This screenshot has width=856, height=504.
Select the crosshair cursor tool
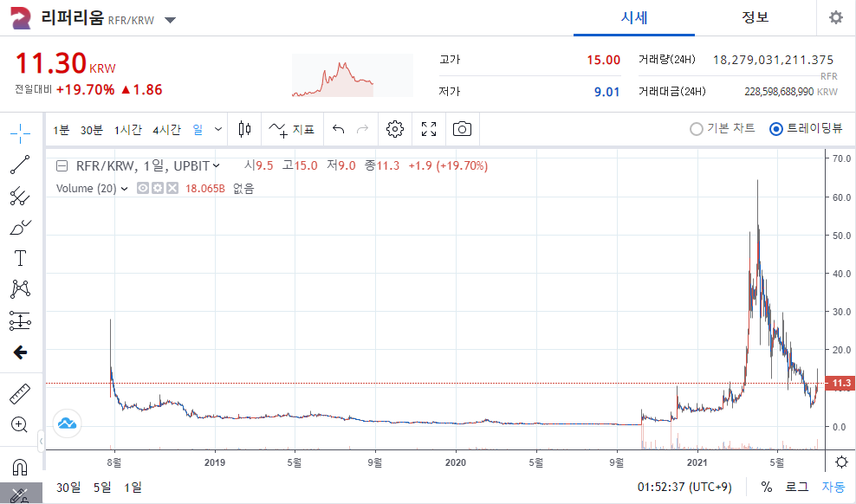click(20, 132)
